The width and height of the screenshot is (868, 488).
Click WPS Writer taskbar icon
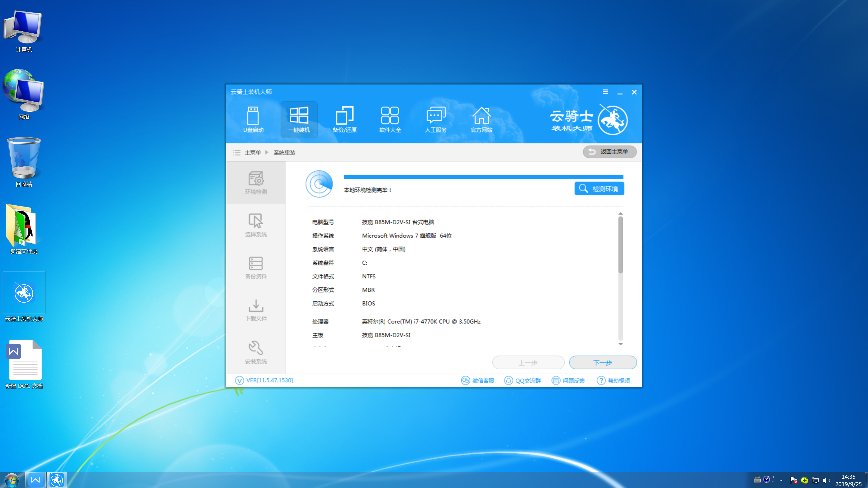click(35, 480)
